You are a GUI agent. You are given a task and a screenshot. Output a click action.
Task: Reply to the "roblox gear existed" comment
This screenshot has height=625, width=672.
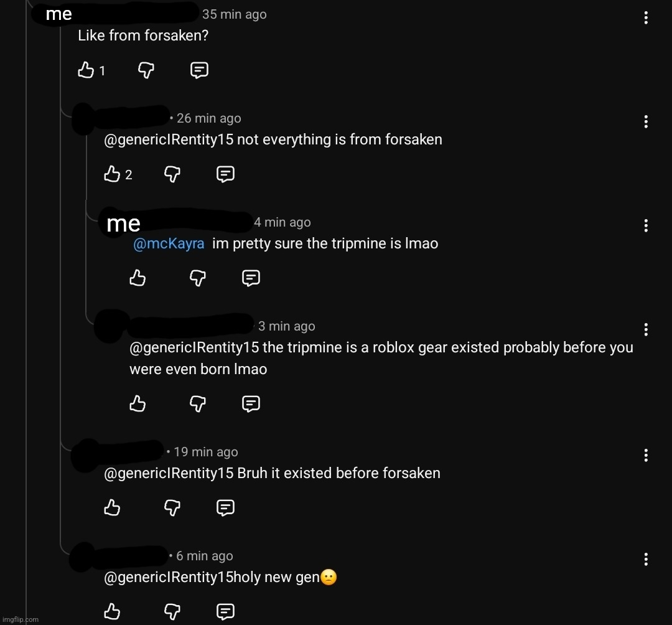coord(251,403)
